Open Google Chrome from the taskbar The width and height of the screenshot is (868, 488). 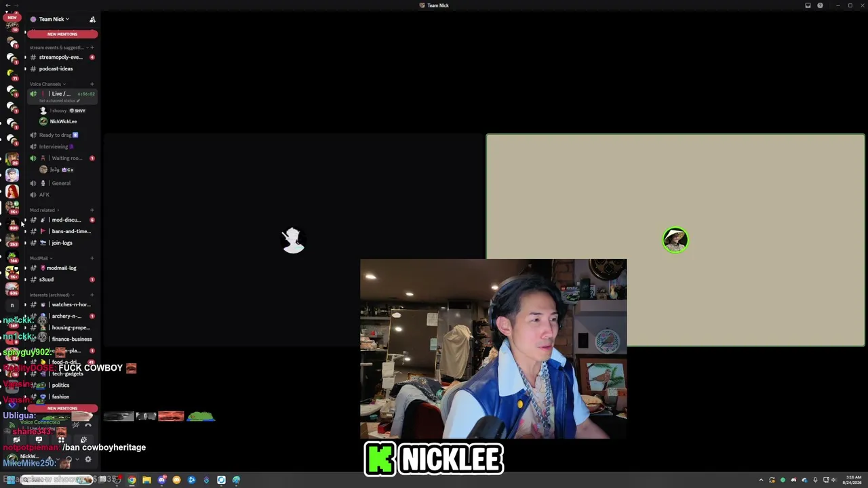pyautogui.click(x=132, y=480)
